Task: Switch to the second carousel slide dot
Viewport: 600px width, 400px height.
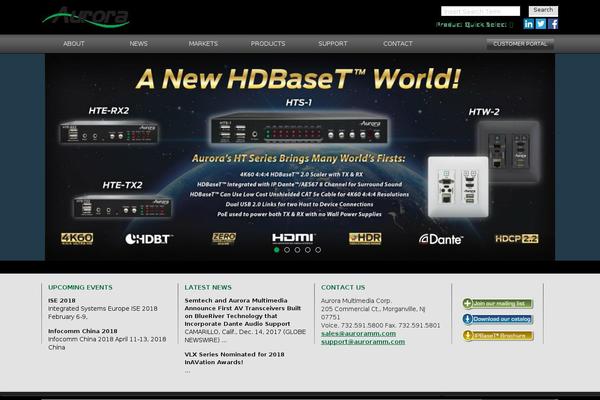Action: tap(287, 250)
